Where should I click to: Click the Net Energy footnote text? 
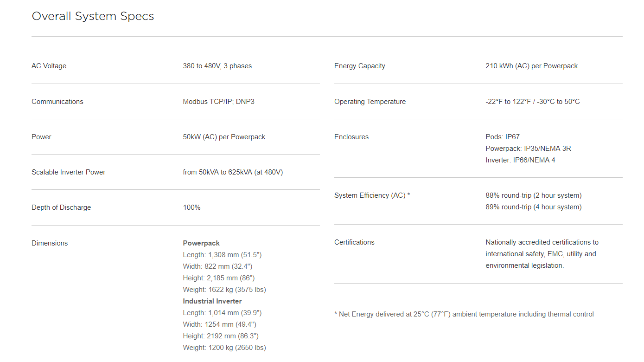(x=464, y=314)
